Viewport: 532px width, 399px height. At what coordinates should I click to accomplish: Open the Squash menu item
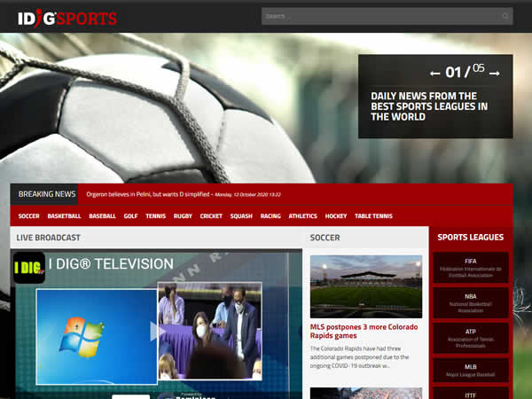coord(241,216)
